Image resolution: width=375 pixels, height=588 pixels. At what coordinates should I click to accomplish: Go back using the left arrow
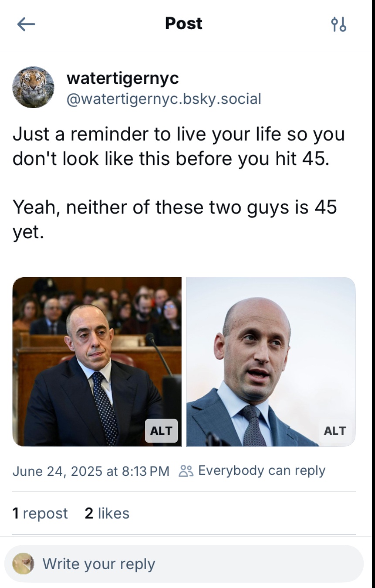[26, 24]
